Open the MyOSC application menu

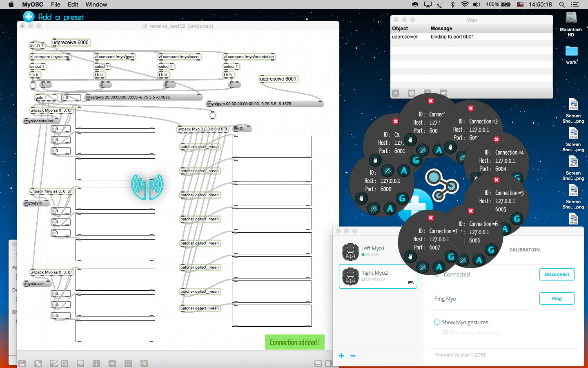pos(33,4)
